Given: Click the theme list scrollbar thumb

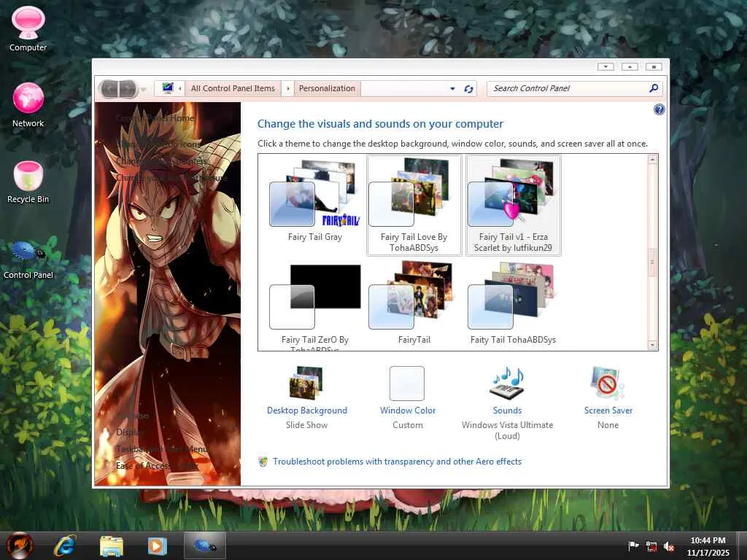Looking at the screenshot, I should [x=652, y=262].
